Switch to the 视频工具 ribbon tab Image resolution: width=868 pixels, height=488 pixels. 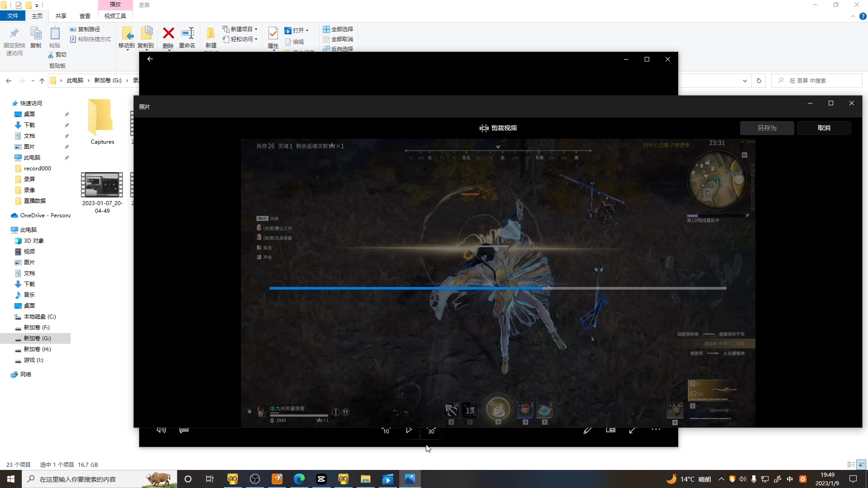115,16
